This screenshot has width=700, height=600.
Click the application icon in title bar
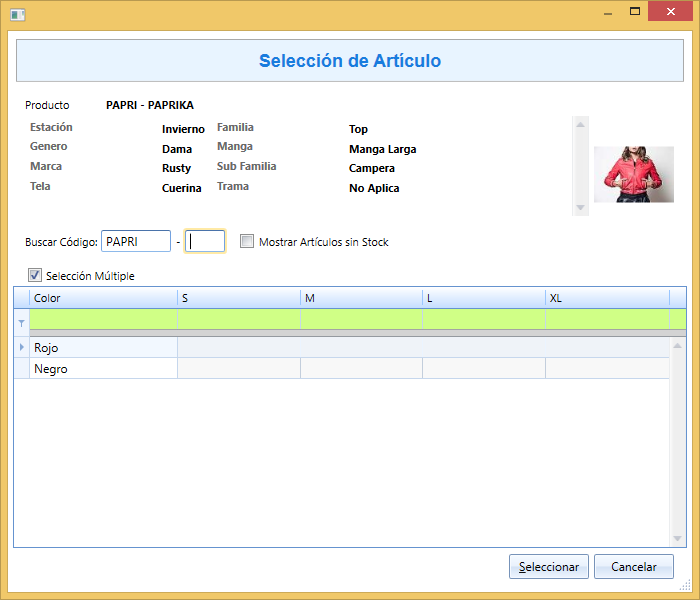point(17,15)
